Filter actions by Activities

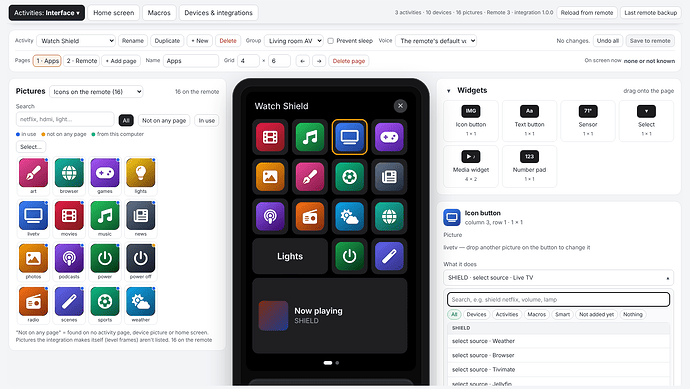[507, 314]
